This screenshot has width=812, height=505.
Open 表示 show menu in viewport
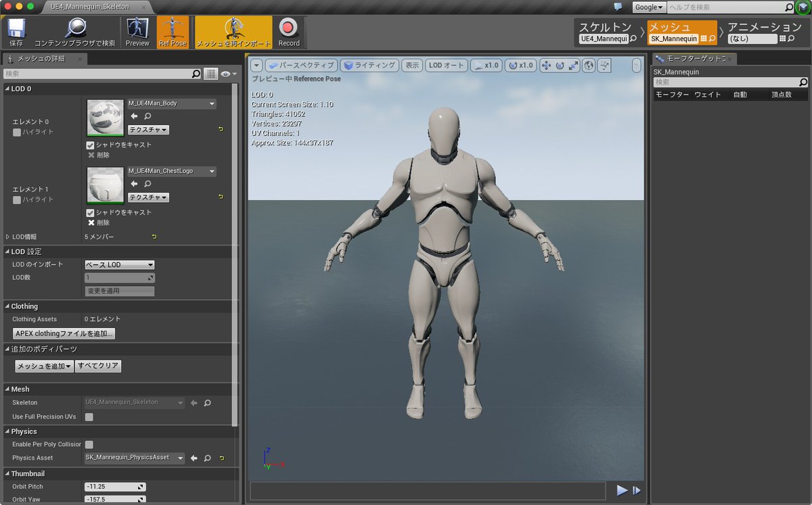[411, 66]
